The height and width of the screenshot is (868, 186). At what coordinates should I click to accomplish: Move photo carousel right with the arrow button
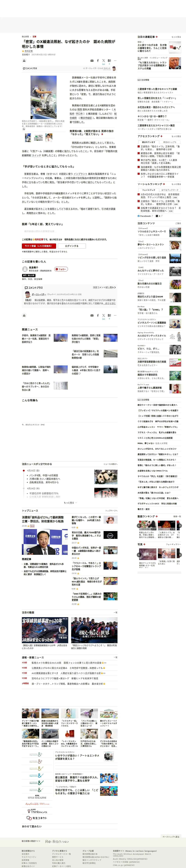180,555
